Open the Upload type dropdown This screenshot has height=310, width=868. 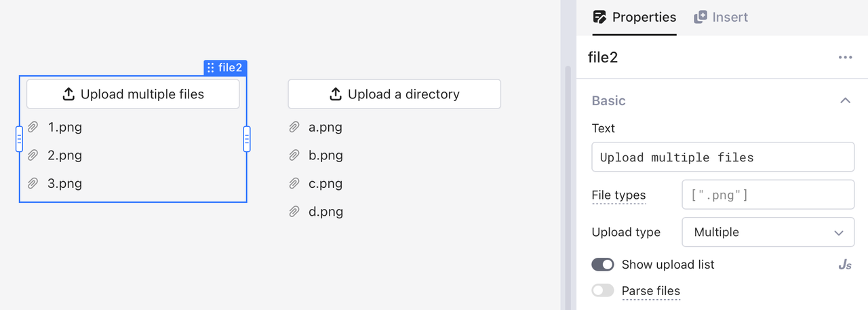[768, 232]
